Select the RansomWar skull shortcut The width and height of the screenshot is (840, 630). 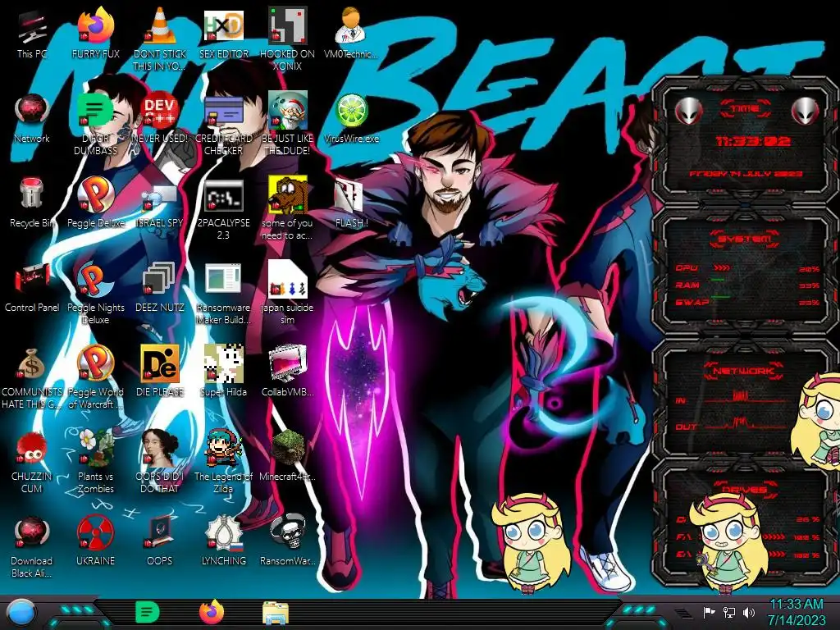[x=287, y=540]
